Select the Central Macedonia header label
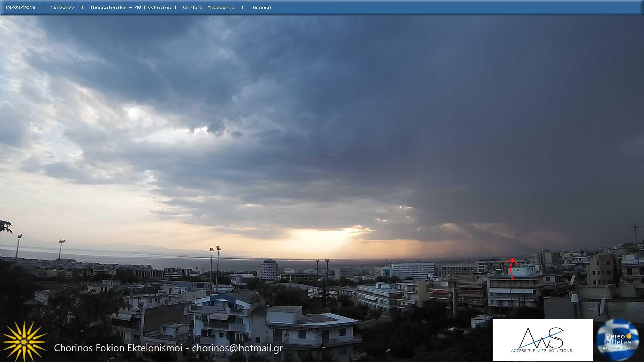Viewport: 644px width, 362px height. tap(209, 7)
